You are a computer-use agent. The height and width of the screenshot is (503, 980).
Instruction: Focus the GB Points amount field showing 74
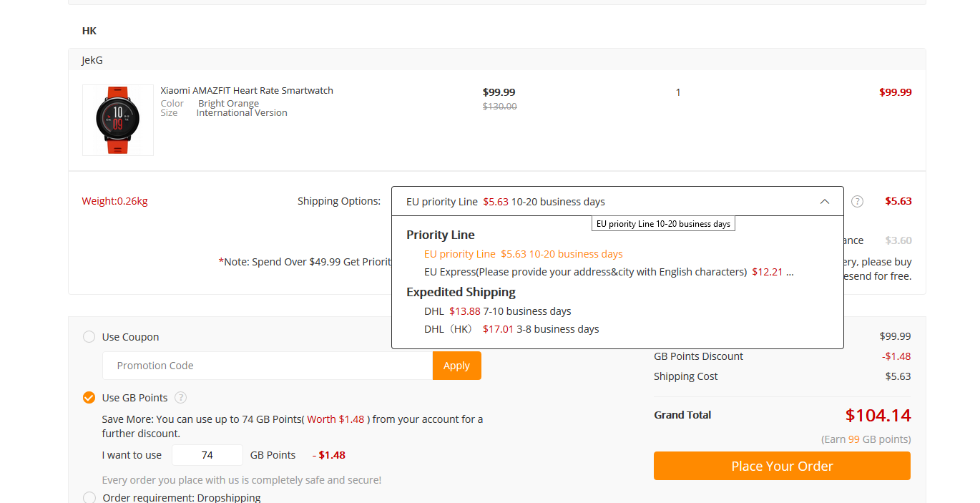click(207, 455)
